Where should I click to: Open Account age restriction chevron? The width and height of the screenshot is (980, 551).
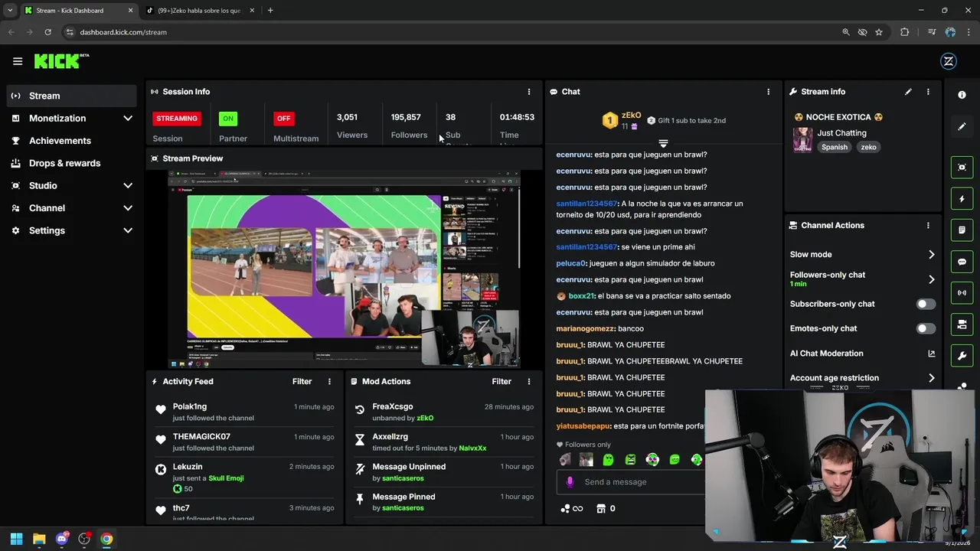tap(932, 378)
